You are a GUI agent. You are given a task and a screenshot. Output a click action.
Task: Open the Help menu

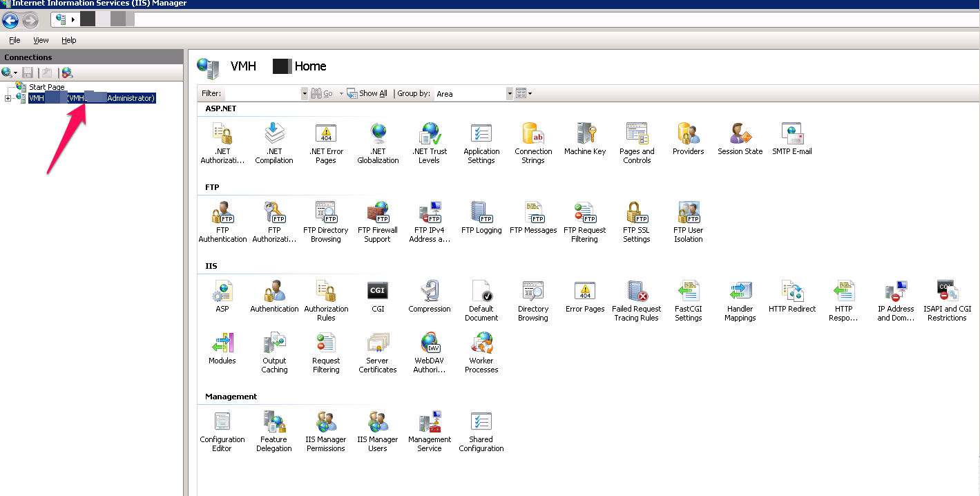coord(68,39)
